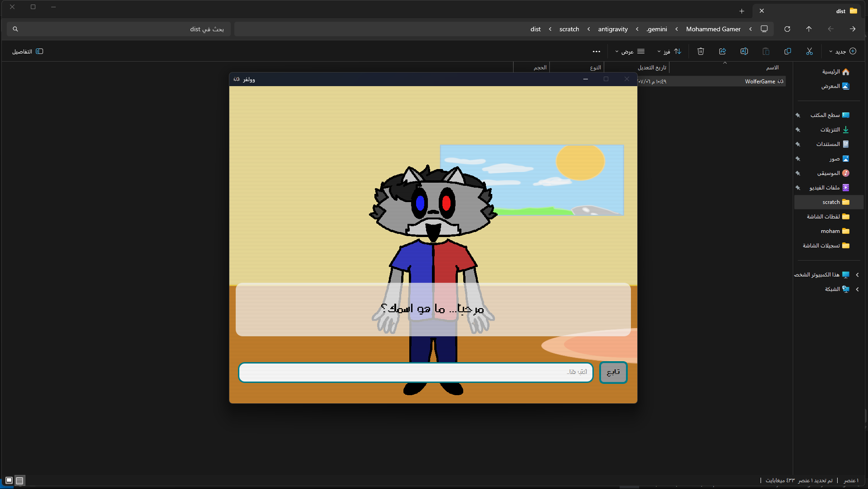Screen dimensions: 868x489
Task: Click the Share icon in Explorer toolbar
Action: (x=723, y=51)
